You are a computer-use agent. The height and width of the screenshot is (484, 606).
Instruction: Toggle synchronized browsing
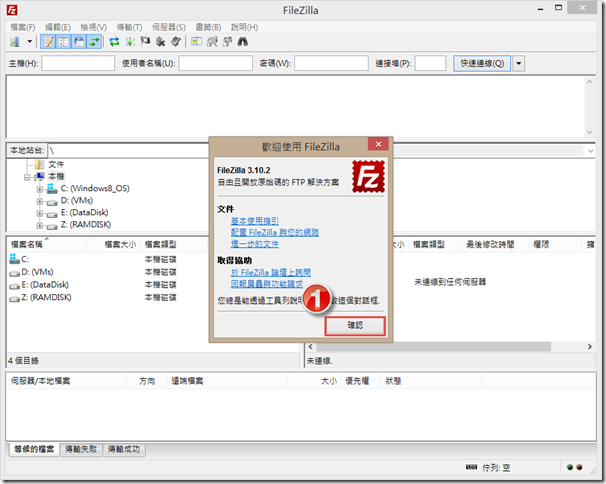(228, 41)
